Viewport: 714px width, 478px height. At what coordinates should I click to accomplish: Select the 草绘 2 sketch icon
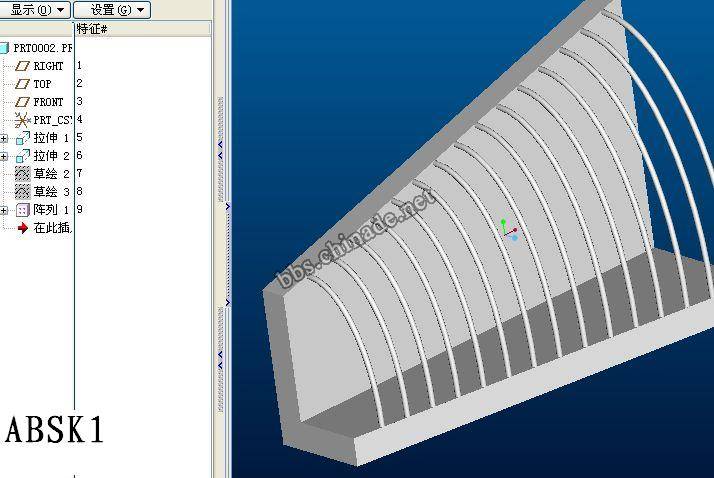pos(22,173)
